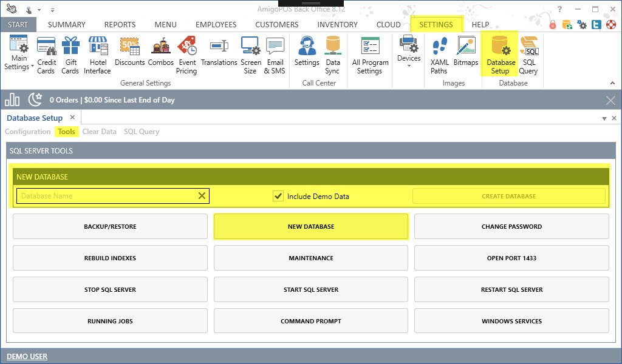
Task: Expand the quick access toolbar customize arrow
Action: point(52,10)
